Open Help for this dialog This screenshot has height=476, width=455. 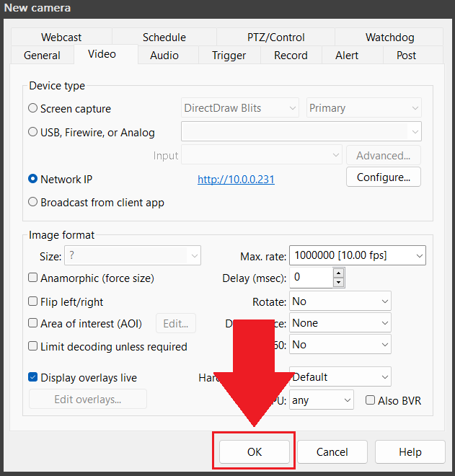[x=410, y=451]
